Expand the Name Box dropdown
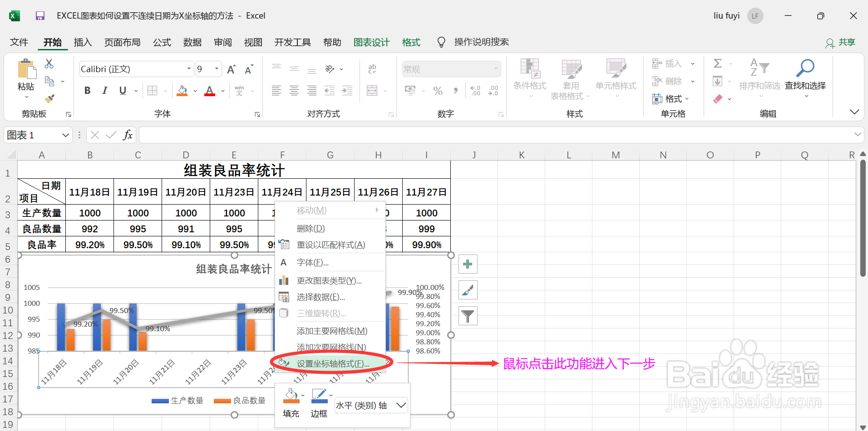 [65, 135]
